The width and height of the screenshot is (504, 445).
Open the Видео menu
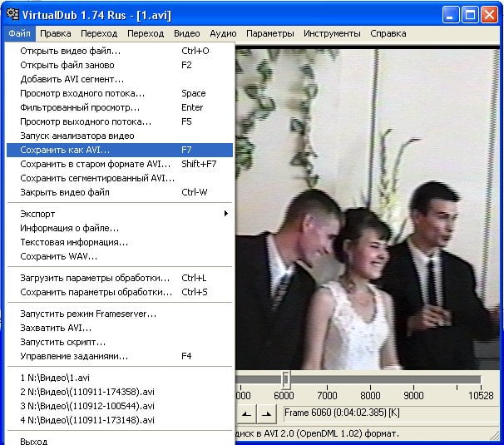click(x=186, y=33)
